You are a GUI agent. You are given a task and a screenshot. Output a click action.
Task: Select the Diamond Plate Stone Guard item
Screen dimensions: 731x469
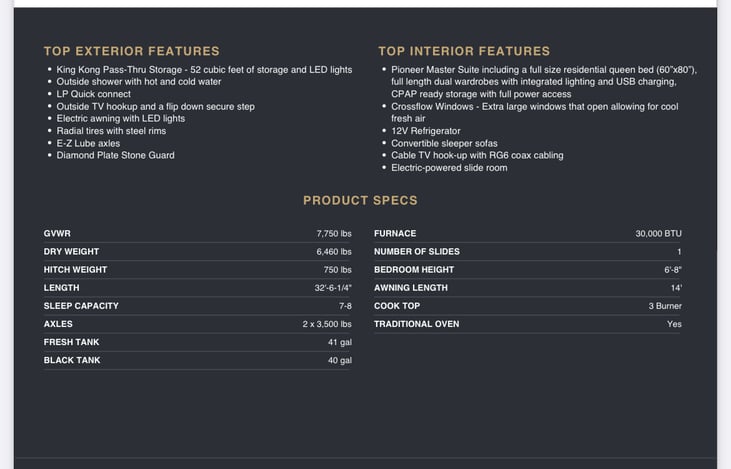pos(115,155)
